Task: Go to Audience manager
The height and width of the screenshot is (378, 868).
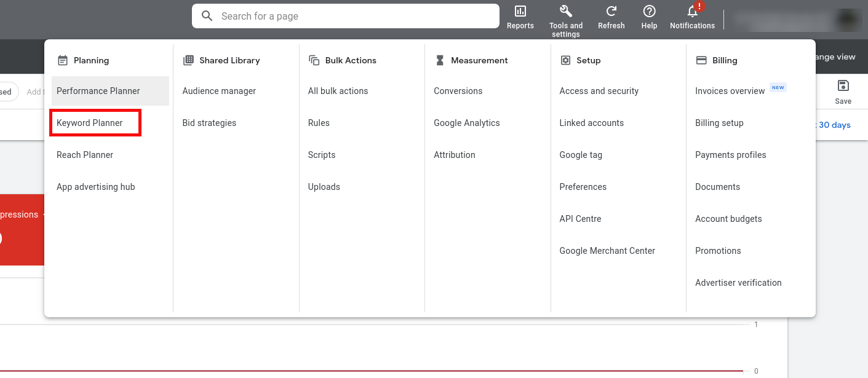Action: tap(219, 91)
